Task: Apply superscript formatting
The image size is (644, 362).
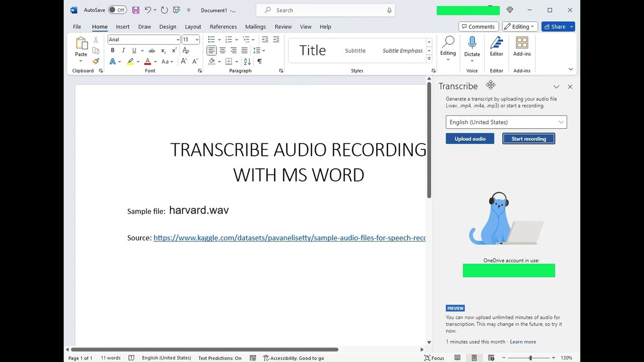Action: [174, 50]
